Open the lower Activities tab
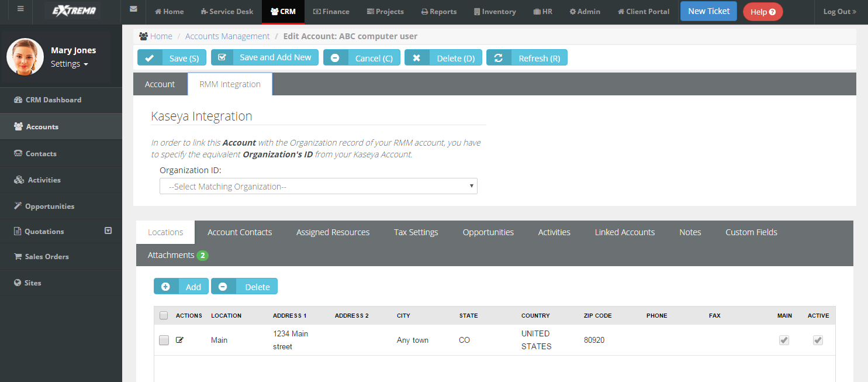This screenshot has height=382, width=868. click(x=554, y=232)
